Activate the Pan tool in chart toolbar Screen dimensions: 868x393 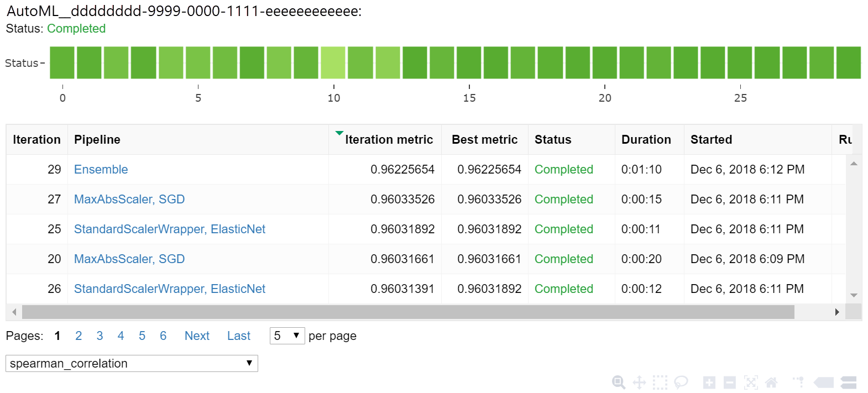639,382
